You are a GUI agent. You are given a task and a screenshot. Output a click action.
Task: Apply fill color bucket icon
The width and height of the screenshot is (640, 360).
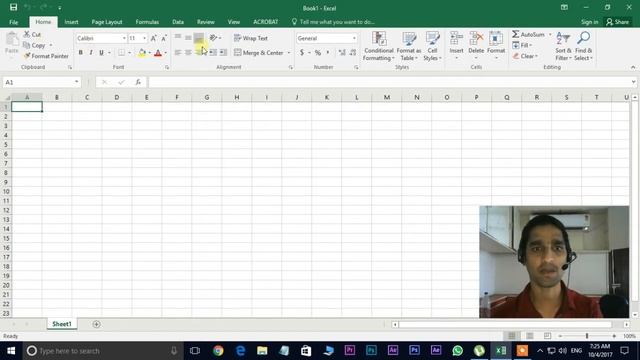click(x=142, y=53)
